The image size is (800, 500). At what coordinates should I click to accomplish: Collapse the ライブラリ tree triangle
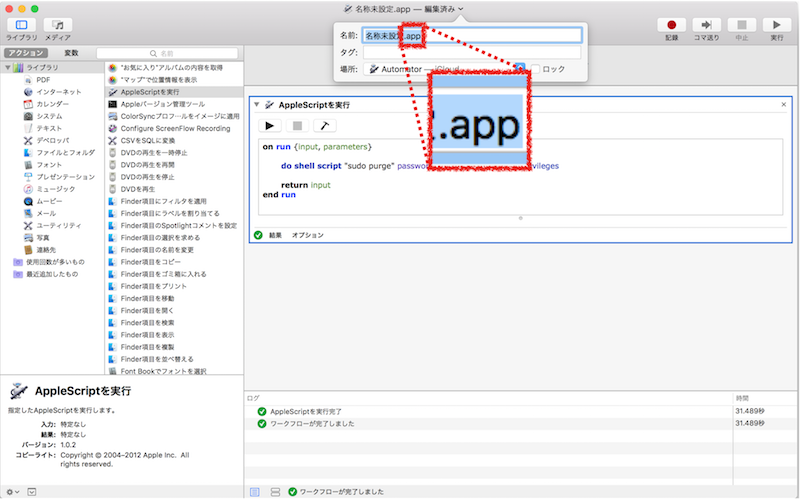[x=8, y=67]
